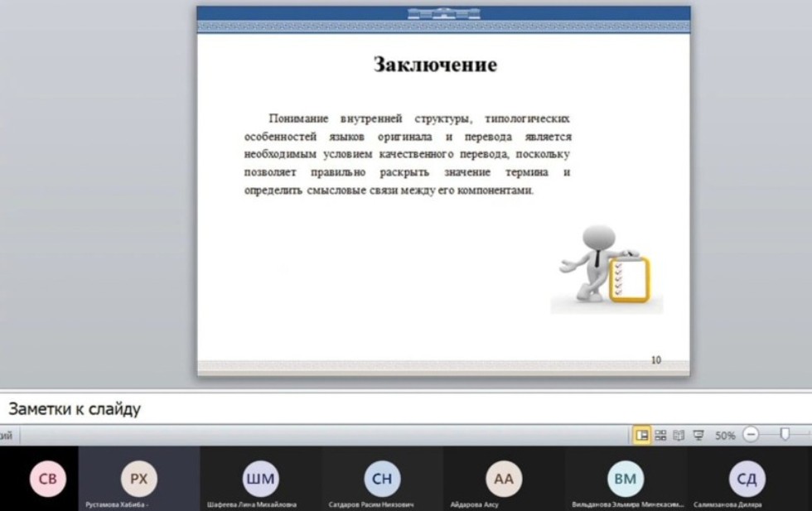Select the slide title Заключение
The height and width of the screenshot is (511, 812).
pyautogui.click(x=435, y=64)
